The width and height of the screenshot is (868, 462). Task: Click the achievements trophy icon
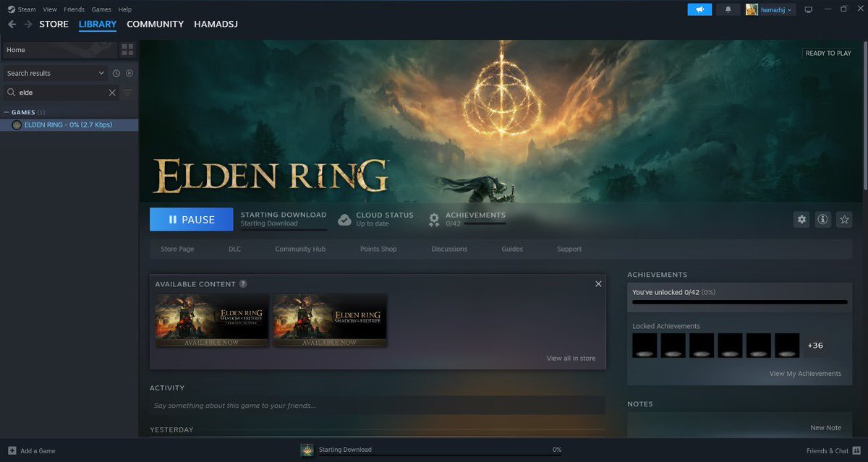pyautogui.click(x=434, y=220)
